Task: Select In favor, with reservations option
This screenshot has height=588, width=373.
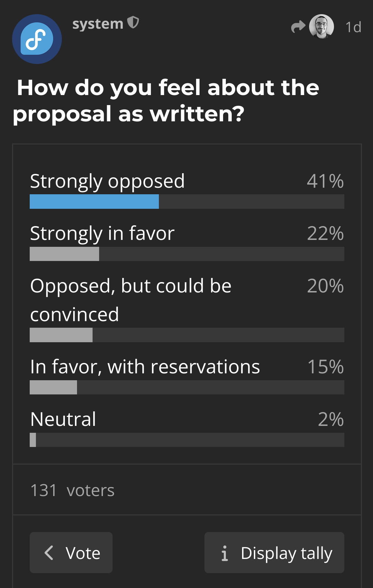Action: [x=145, y=367]
